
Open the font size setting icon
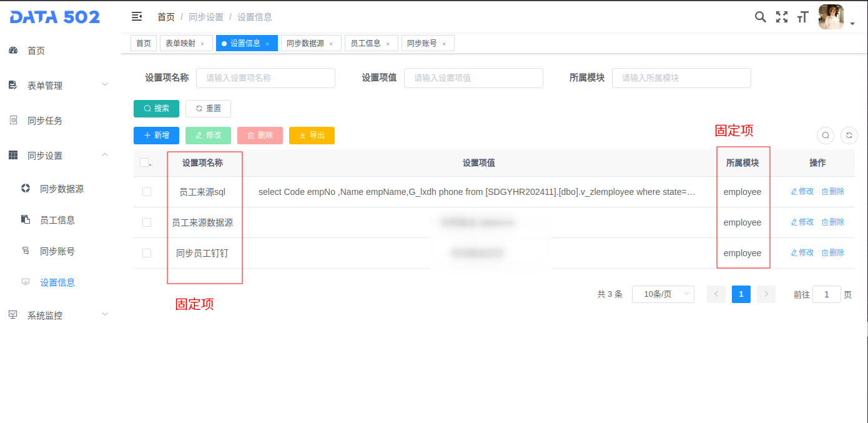tap(802, 17)
